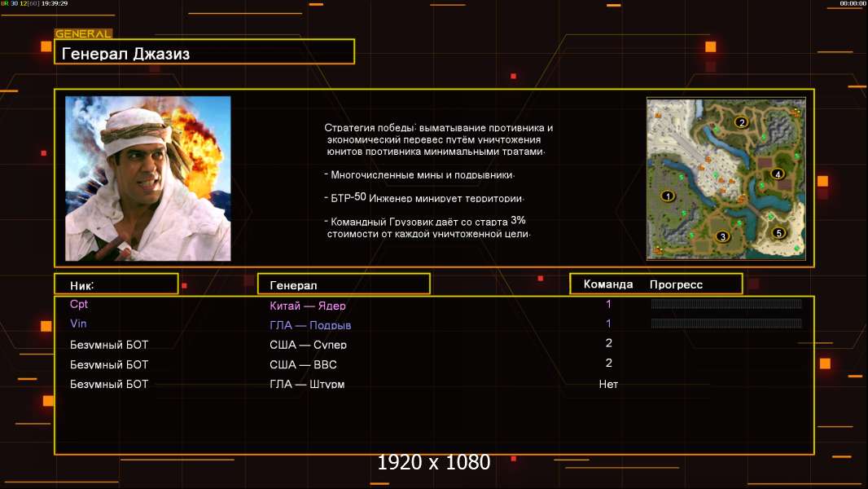
Task: Select player Cpt in the list
Action: [x=79, y=304]
